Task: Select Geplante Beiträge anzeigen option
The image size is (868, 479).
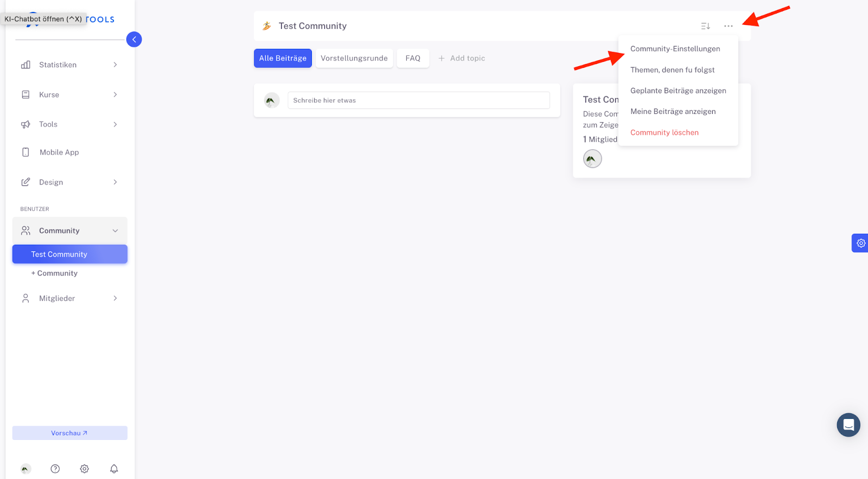Action: [678, 91]
